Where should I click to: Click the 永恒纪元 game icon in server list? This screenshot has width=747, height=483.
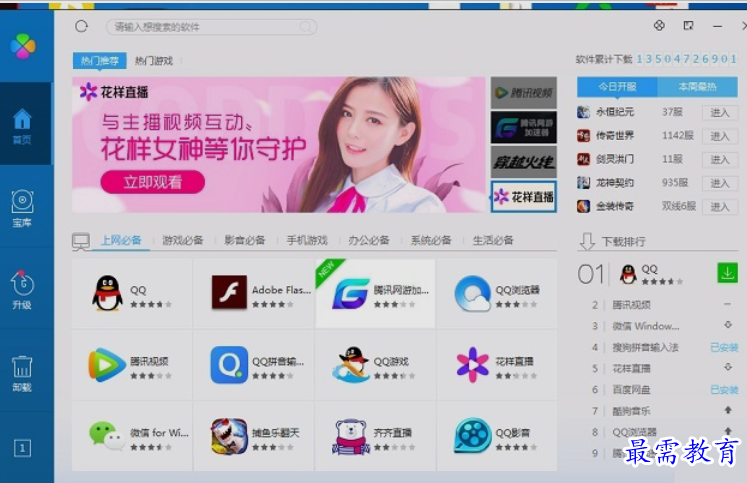[584, 112]
